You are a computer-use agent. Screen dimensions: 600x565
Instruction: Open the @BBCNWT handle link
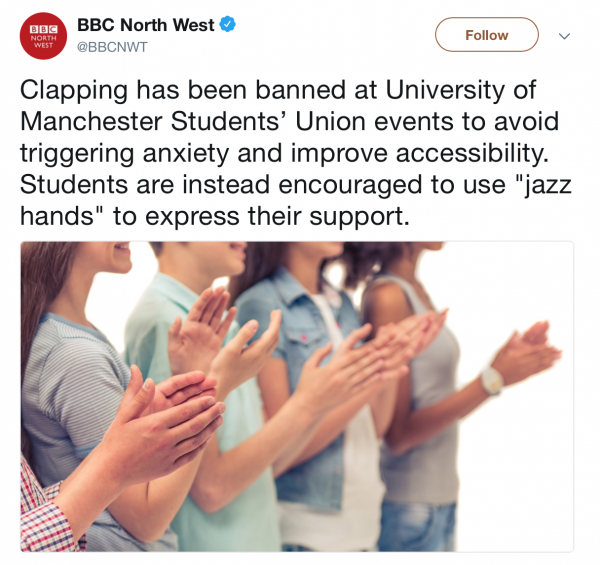click(112, 47)
